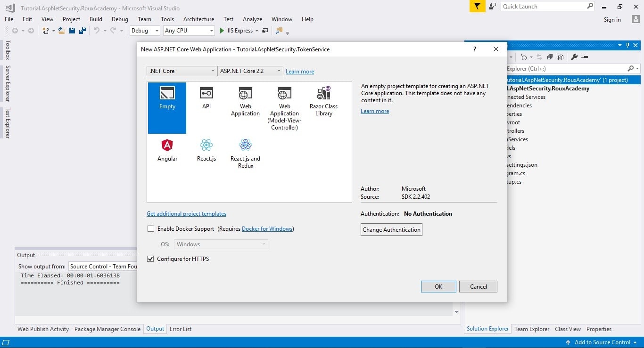
Task: Switch to the Team Explorer tab
Action: (x=532, y=329)
